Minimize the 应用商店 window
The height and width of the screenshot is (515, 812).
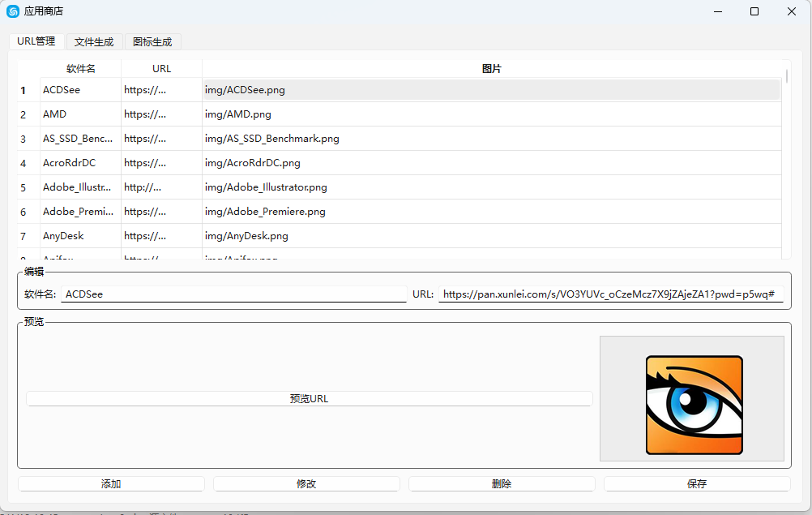tap(718, 11)
